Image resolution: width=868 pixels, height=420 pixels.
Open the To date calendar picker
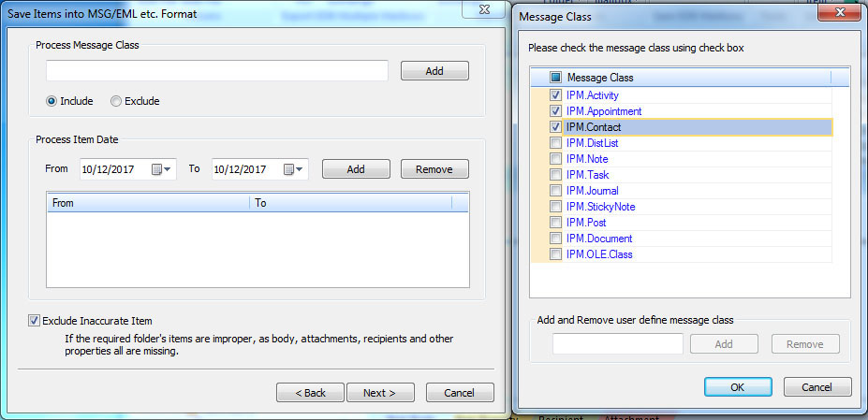[294, 169]
